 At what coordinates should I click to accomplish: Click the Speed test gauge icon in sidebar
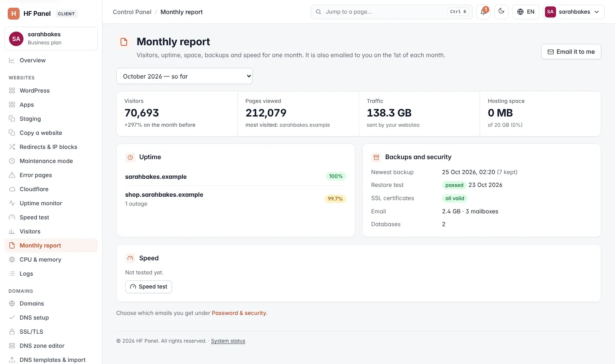tap(12, 217)
